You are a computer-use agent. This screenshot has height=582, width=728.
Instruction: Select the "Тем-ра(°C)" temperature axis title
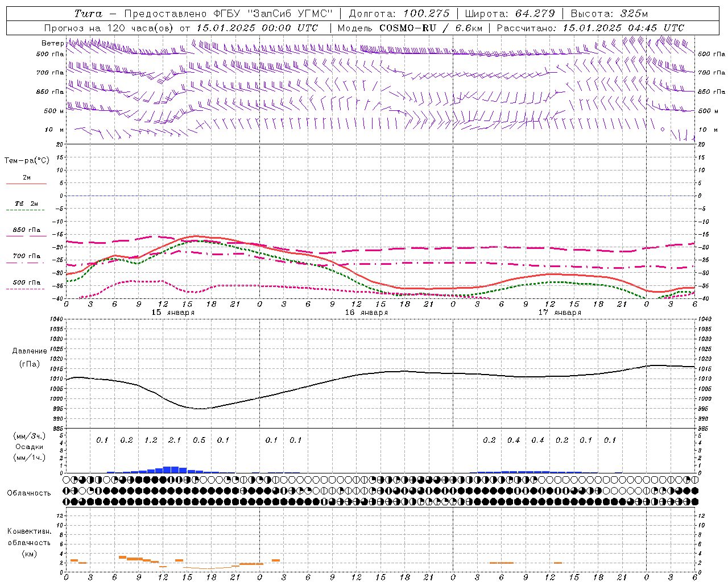[27, 161]
